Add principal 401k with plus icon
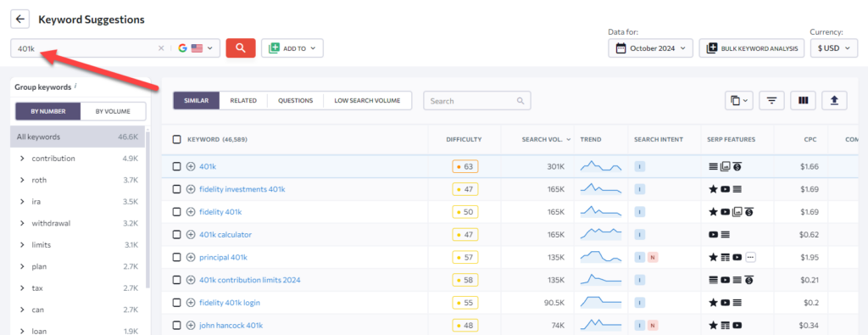Screen dimensions: 868x335 [191, 258]
